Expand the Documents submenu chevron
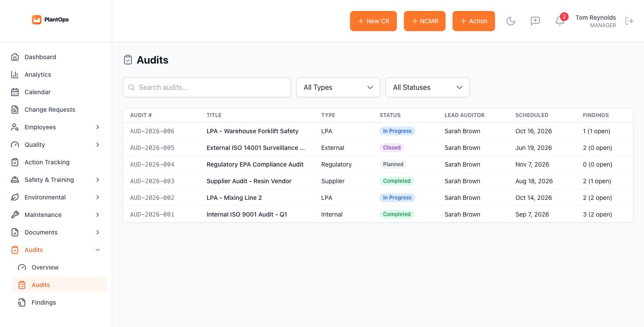This screenshot has width=644, height=327. point(98,232)
